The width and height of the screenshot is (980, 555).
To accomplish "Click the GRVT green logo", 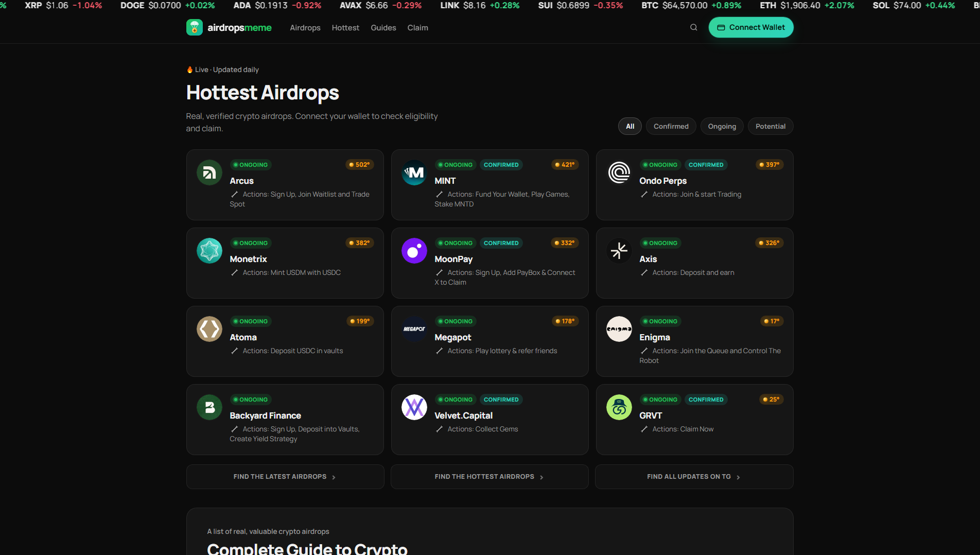I will (619, 407).
